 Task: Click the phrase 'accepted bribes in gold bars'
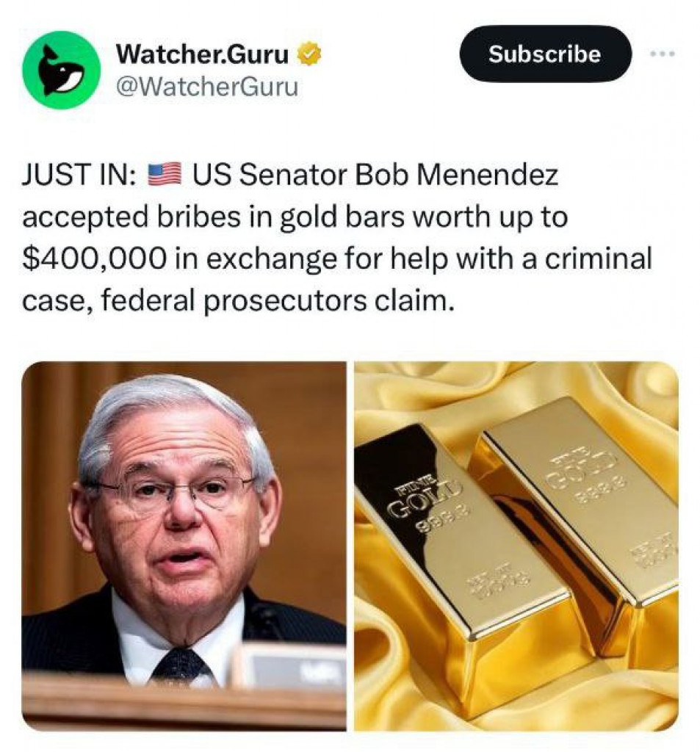(211, 217)
